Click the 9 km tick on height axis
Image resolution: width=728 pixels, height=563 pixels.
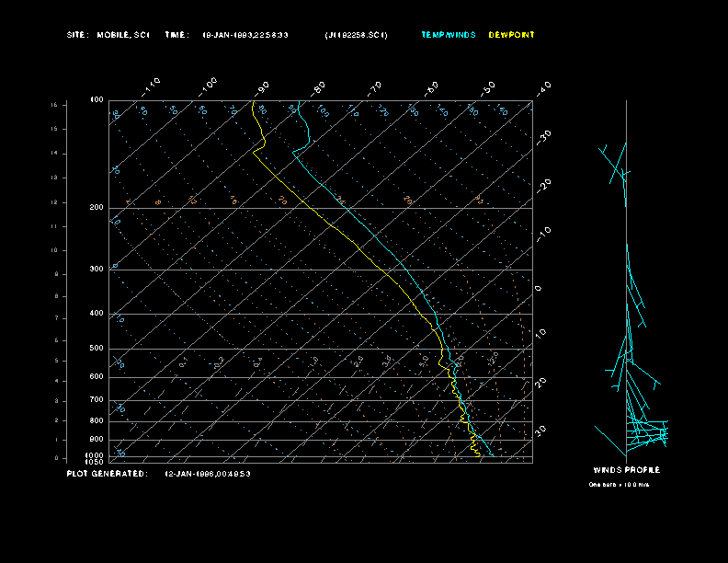click(57, 274)
